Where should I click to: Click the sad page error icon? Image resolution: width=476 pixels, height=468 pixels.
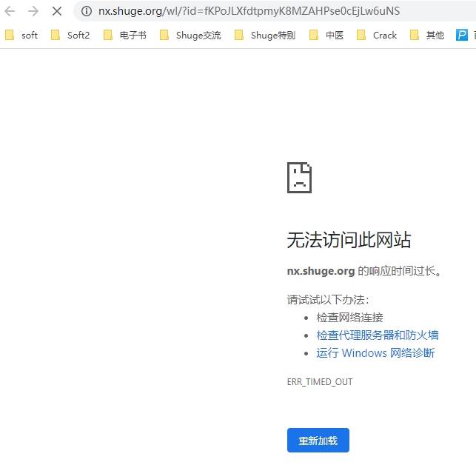click(299, 178)
